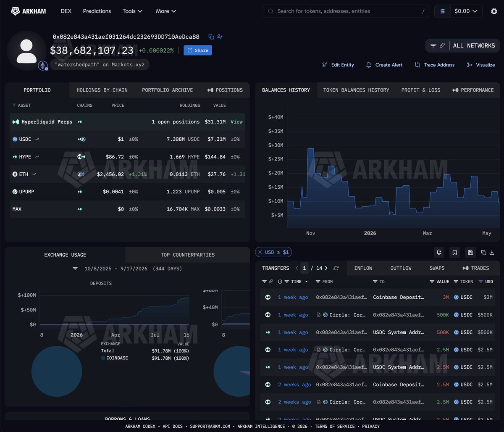504x432 pixels.
Task: Toggle the TIME sort caret
Action: pos(306,282)
